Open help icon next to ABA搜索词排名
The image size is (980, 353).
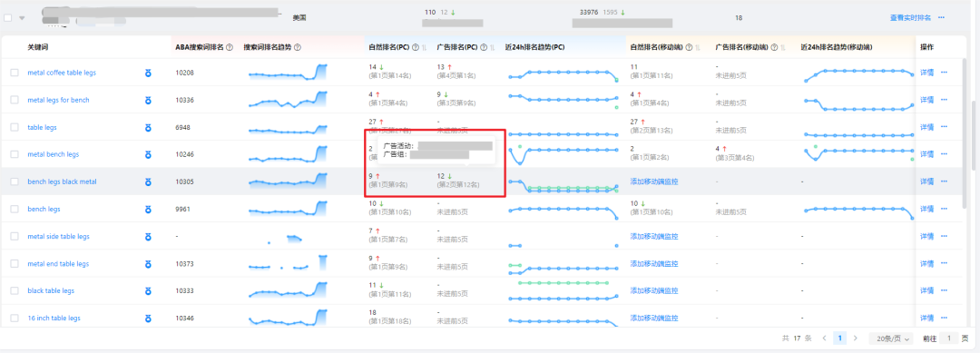(230, 47)
